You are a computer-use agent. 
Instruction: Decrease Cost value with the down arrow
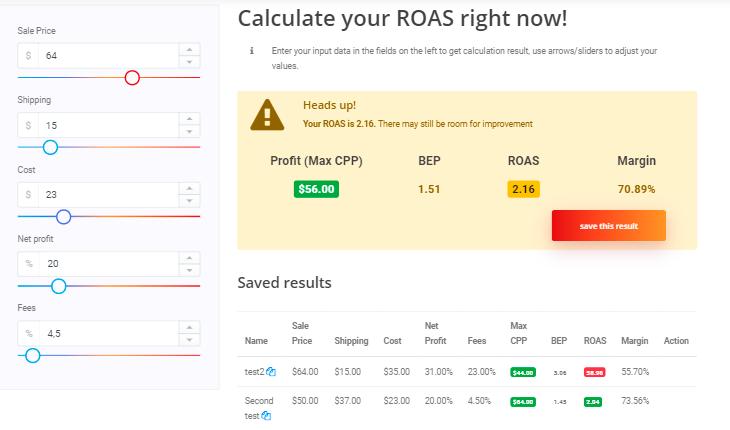coord(189,201)
